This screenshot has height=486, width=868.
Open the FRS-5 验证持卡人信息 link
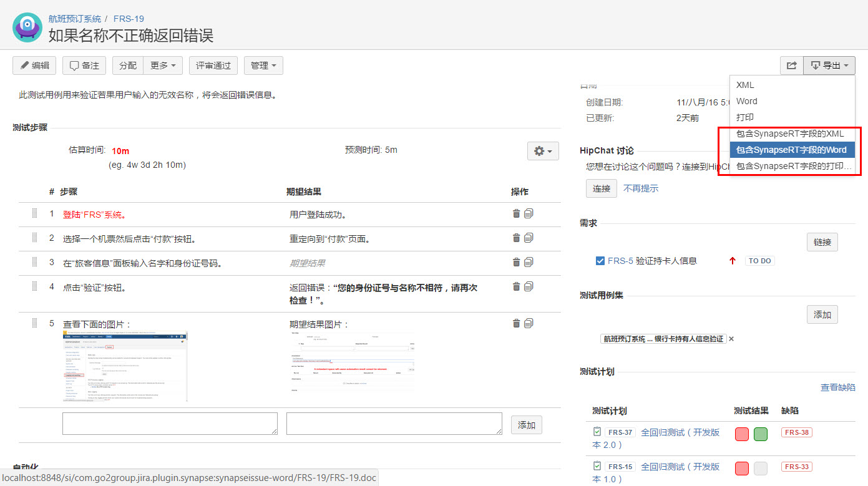[x=652, y=261]
